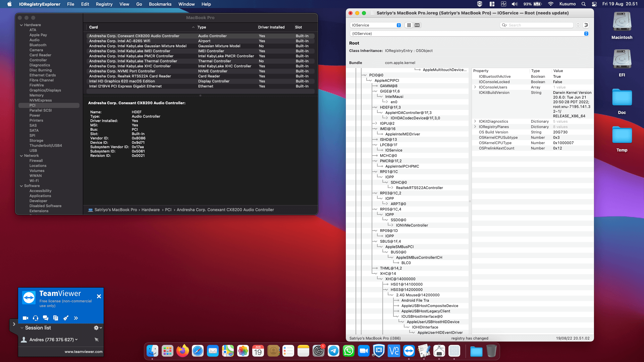Open TeamViewer whiteboard brush icon
The width and height of the screenshot is (644, 362).
pyautogui.click(x=66, y=318)
